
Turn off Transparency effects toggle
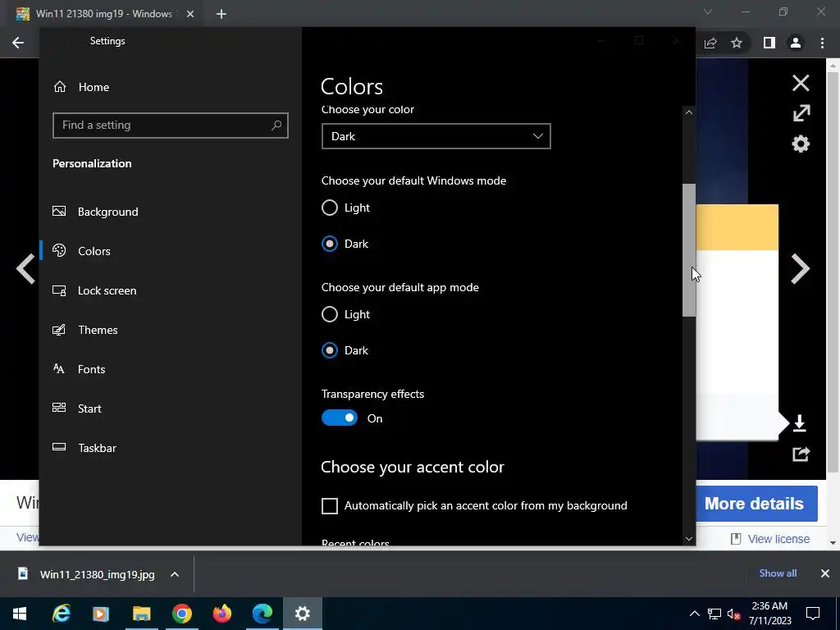click(x=339, y=418)
